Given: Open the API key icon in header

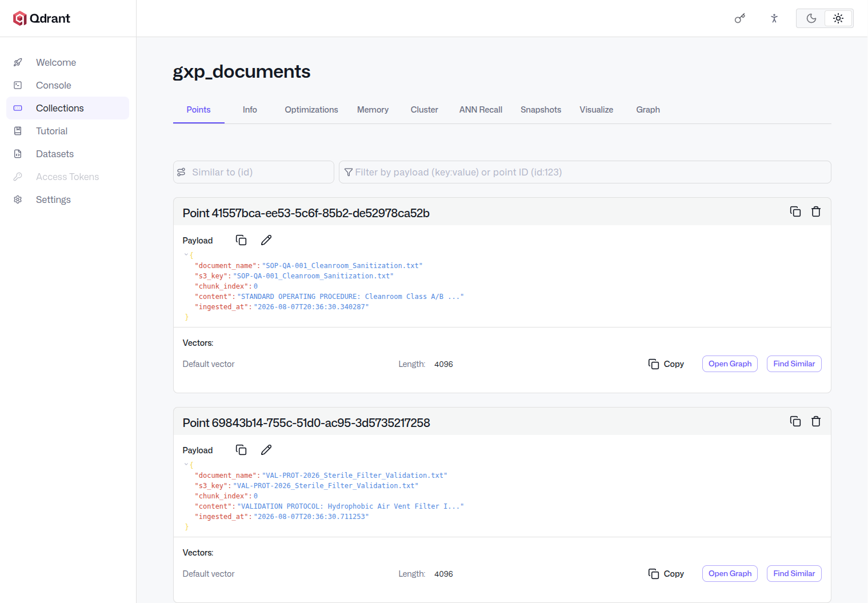Looking at the screenshot, I should (x=740, y=18).
